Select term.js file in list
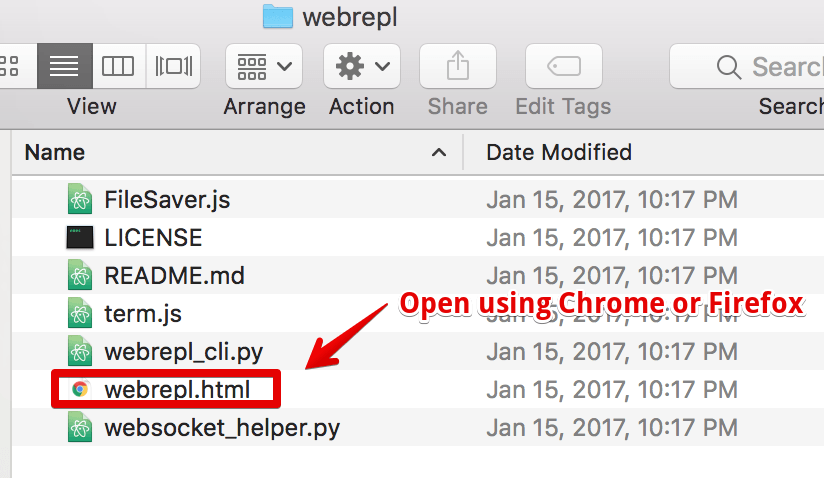This screenshot has height=478, width=824. tap(143, 314)
